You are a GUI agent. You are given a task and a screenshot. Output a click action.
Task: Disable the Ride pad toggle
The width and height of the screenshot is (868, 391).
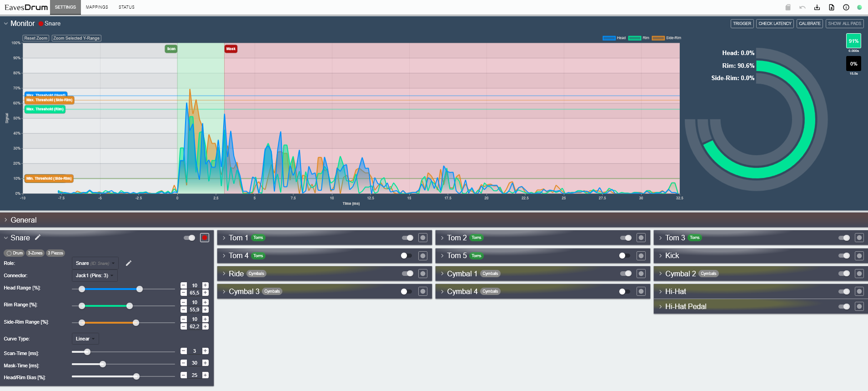(x=407, y=274)
